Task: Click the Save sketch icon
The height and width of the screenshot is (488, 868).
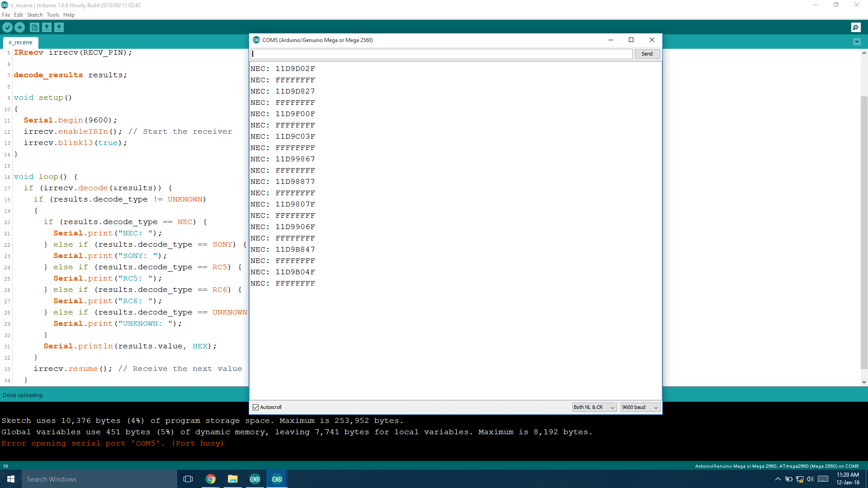Action: [x=59, y=28]
